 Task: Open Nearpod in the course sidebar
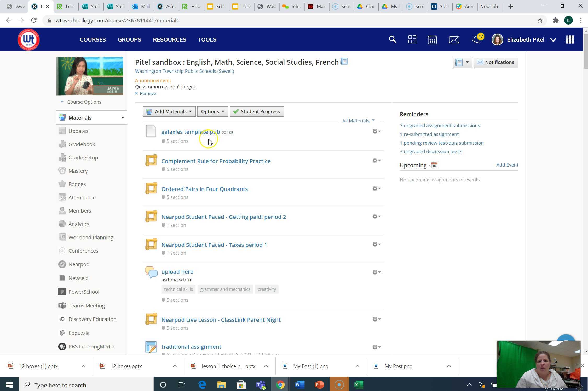click(79, 264)
